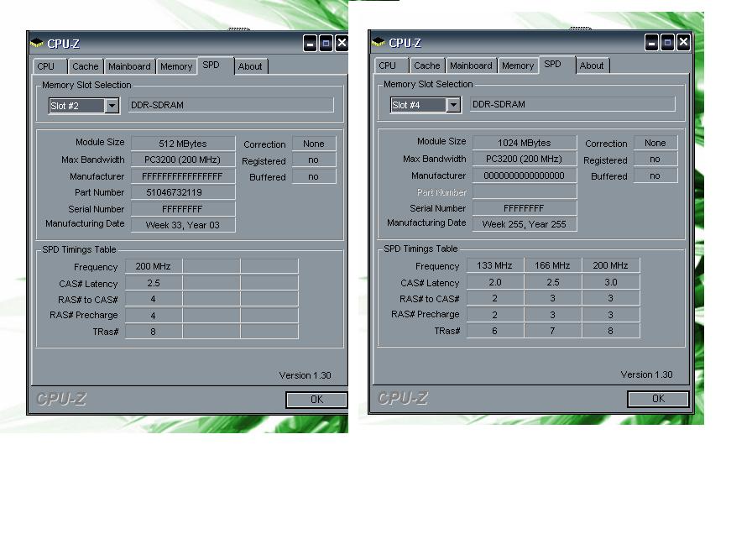Click the CPU-Z chip icon in right title bar
This screenshot has width=752, height=560.
[x=378, y=42]
